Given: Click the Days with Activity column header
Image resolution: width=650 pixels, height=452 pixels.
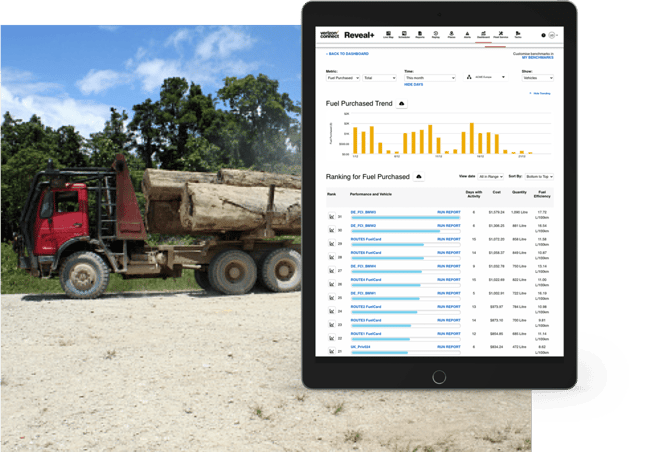Looking at the screenshot, I should tap(474, 194).
